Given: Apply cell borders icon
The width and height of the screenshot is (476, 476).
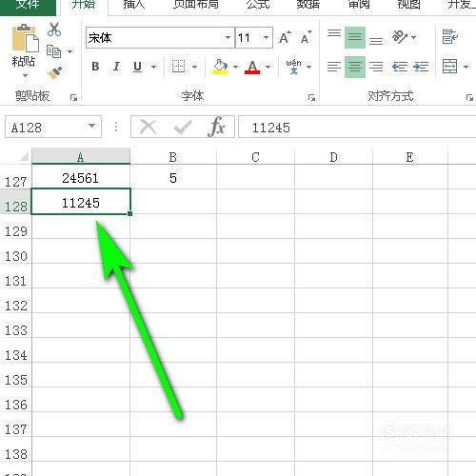Looking at the screenshot, I should point(178,67).
